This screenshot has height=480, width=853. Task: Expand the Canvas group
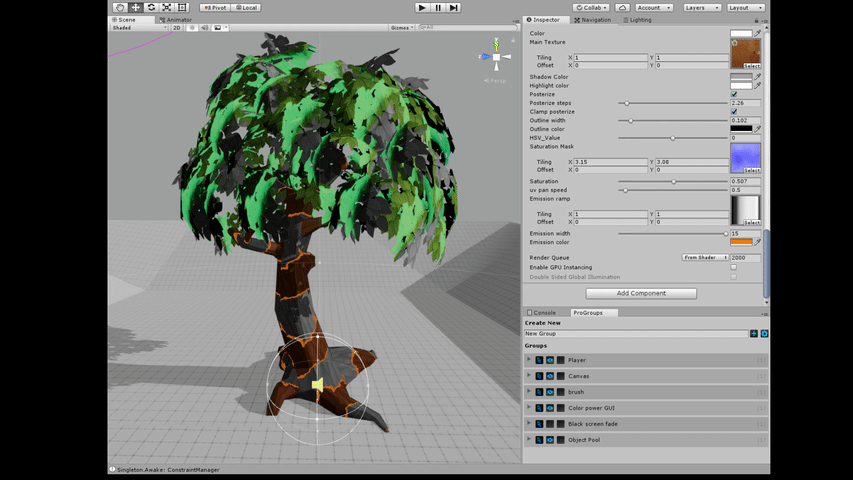529,376
